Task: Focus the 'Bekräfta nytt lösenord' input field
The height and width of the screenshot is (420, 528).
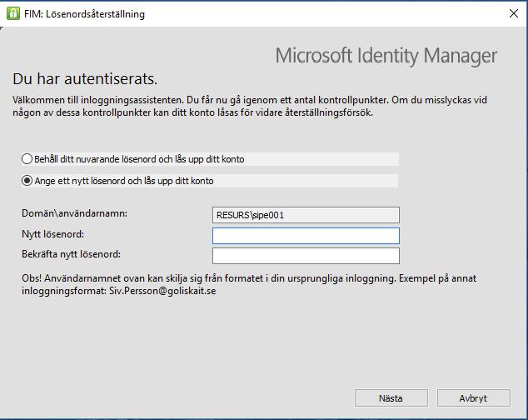Action: pos(306,256)
